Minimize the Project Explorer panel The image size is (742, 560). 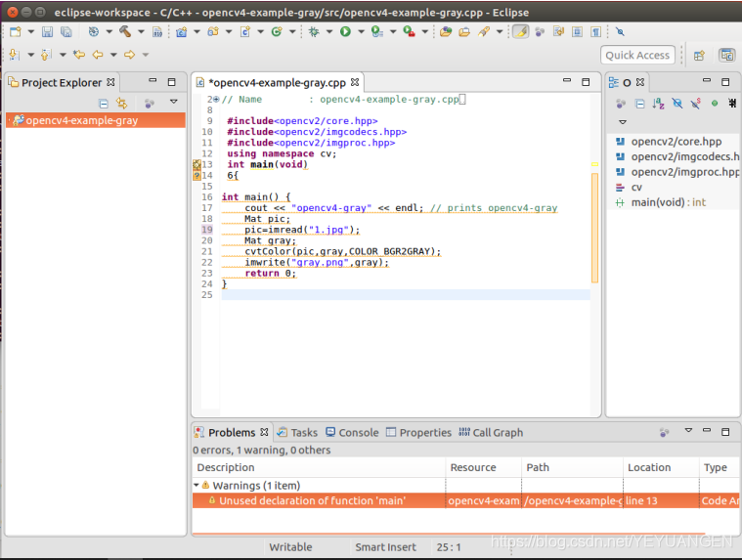pyautogui.click(x=153, y=82)
